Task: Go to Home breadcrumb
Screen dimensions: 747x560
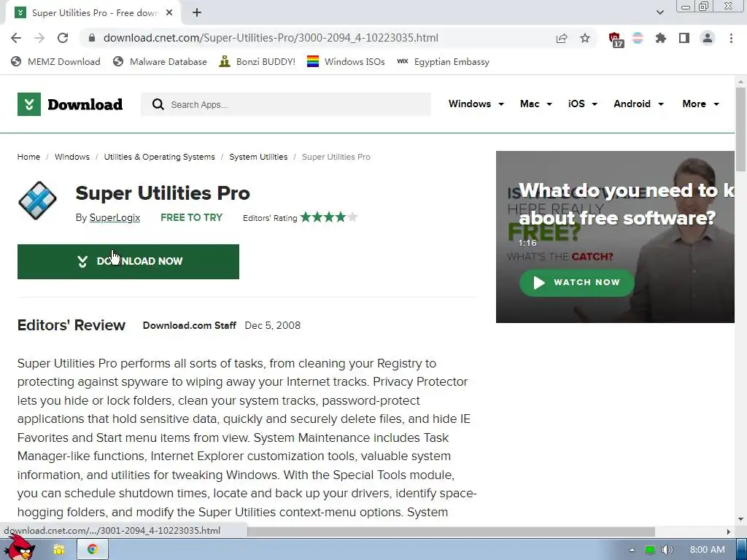Action: (x=28, y=157)
